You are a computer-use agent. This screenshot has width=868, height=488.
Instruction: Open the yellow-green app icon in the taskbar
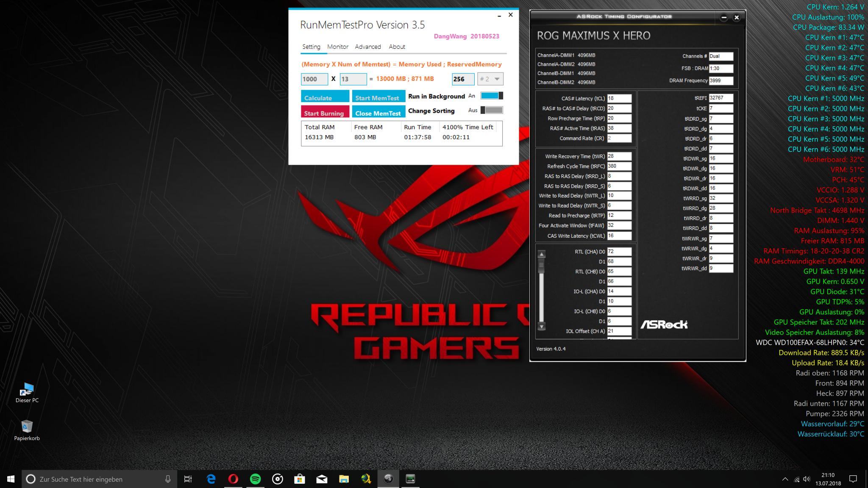[x=366, y=479]
